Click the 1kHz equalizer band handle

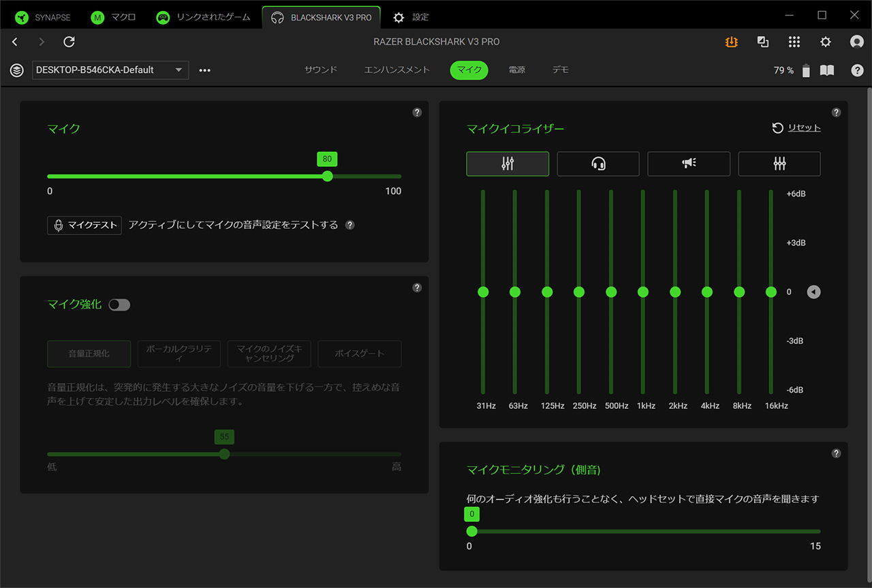point(643,292)
